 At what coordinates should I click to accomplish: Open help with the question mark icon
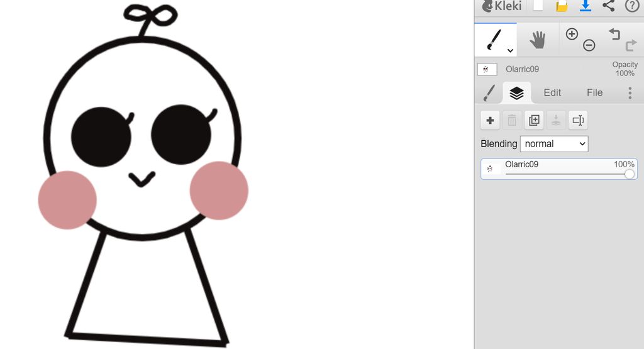coord(631,6)
